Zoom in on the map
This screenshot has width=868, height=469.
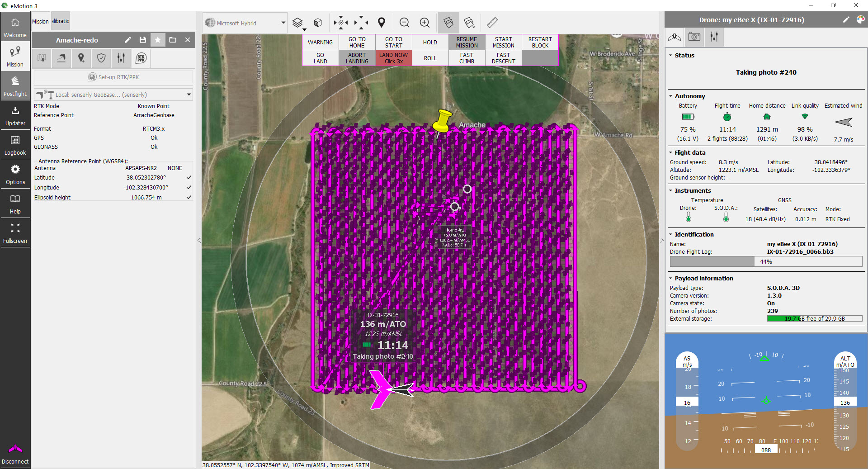pos(425,22)
